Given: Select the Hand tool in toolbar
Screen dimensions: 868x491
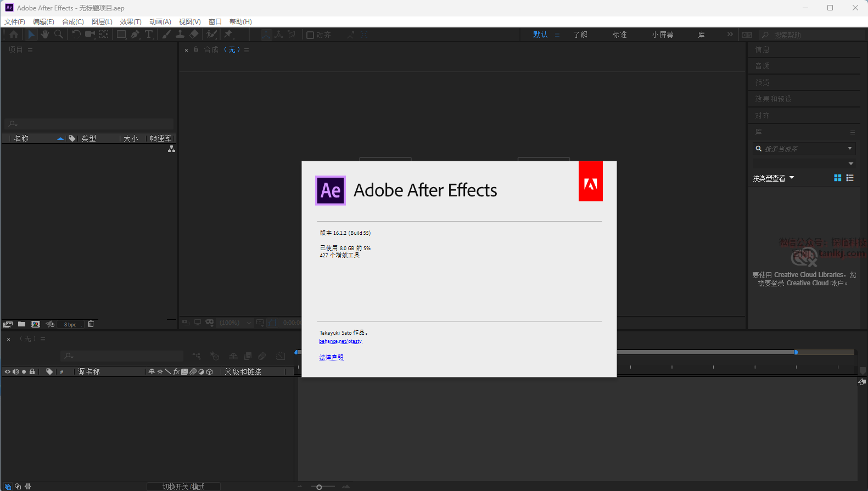Looking at the screenshot, I should [44, 35].
